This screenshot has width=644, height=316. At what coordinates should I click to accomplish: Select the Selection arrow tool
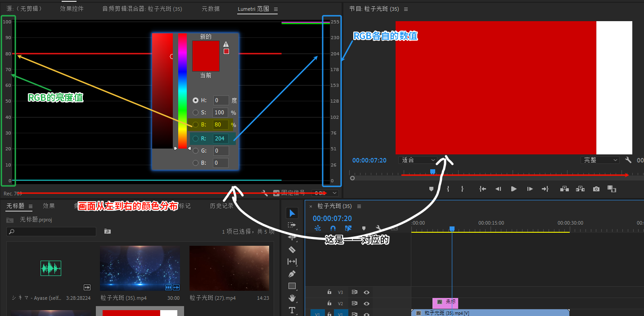292,213
